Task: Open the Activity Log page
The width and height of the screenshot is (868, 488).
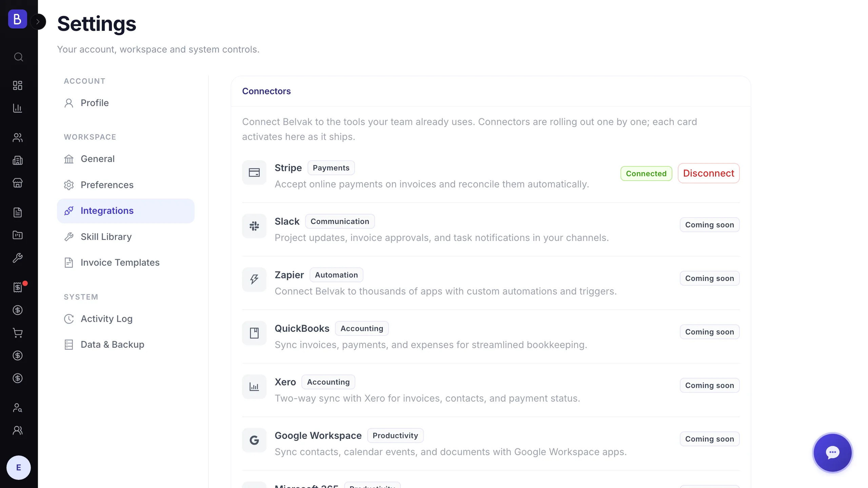Action: coord(126,319)
